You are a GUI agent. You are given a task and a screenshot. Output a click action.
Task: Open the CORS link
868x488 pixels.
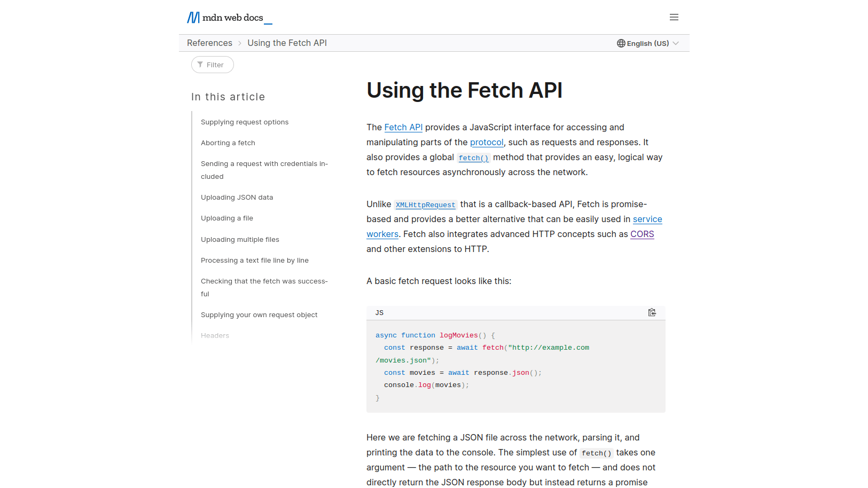click(x=642, y=234)
